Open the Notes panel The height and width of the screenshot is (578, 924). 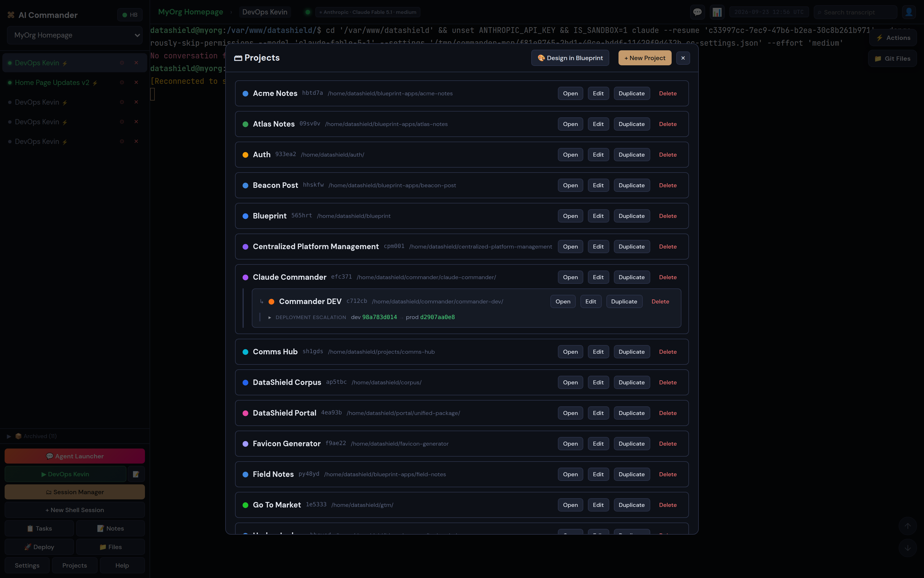coord(110,528)
